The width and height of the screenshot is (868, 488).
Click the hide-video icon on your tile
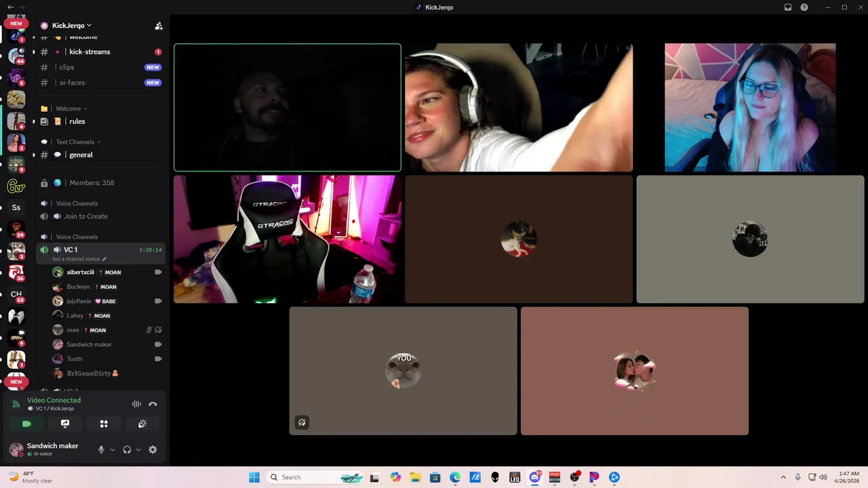(x=302, y=422)
